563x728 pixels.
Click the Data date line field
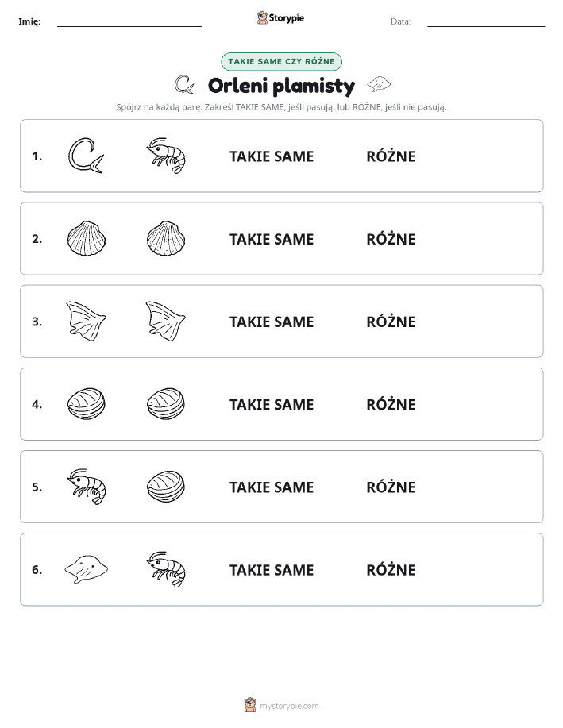[486, 22]
